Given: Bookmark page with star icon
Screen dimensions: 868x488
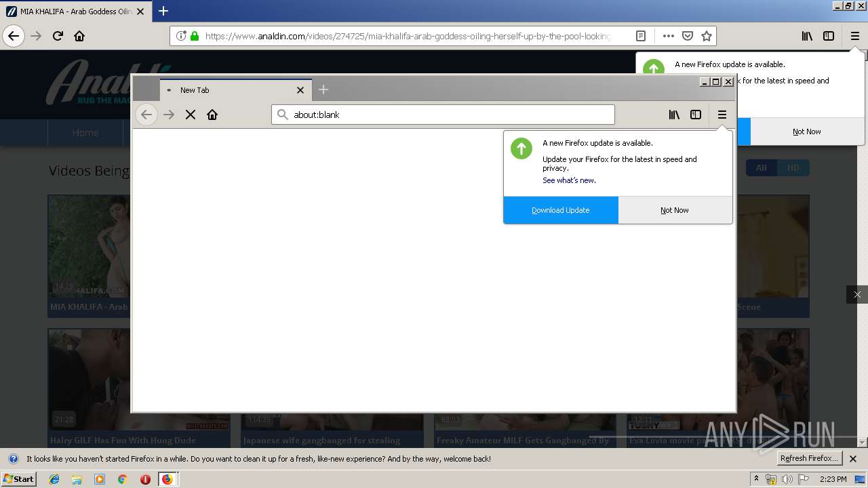Looking at the screenshot, I should (x=707, y=36).
